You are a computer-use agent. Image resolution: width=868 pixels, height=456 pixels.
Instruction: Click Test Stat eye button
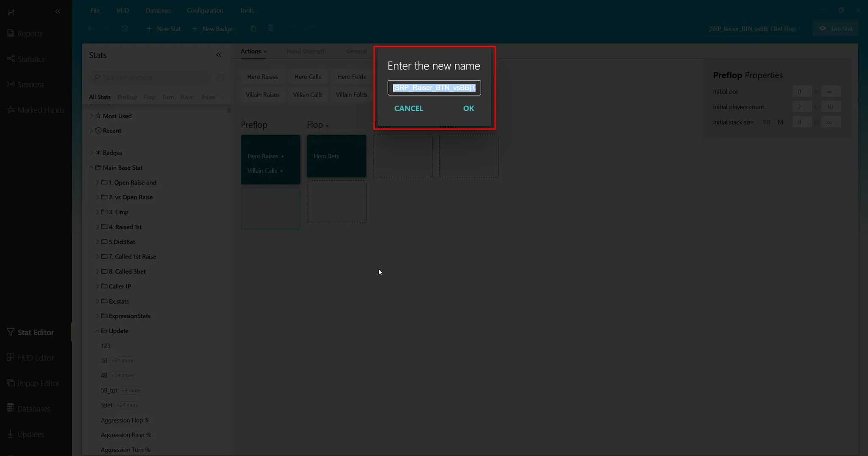pos(836,28)
